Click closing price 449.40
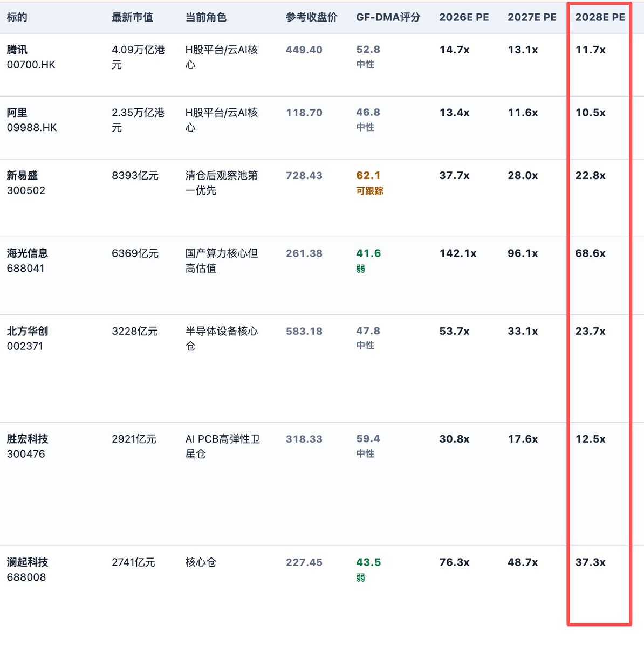 tap(304, 50)
